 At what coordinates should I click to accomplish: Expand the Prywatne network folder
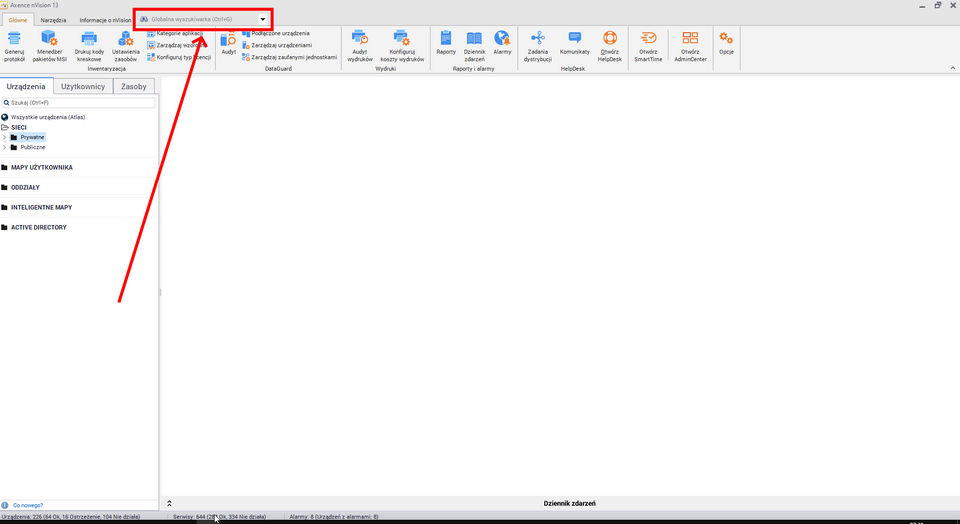click(4, 137)
